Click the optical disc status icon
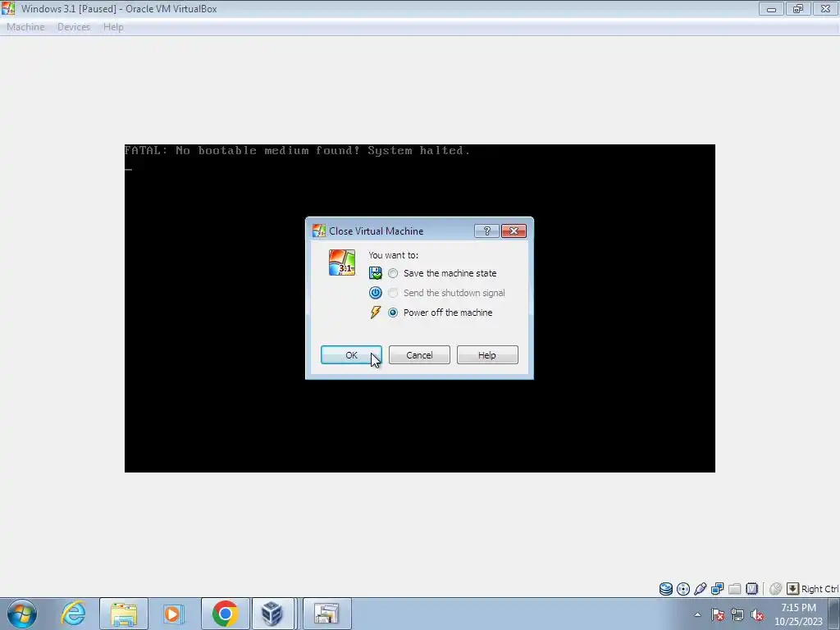This screenshot has height=630, width=840. tap(683, 589)
